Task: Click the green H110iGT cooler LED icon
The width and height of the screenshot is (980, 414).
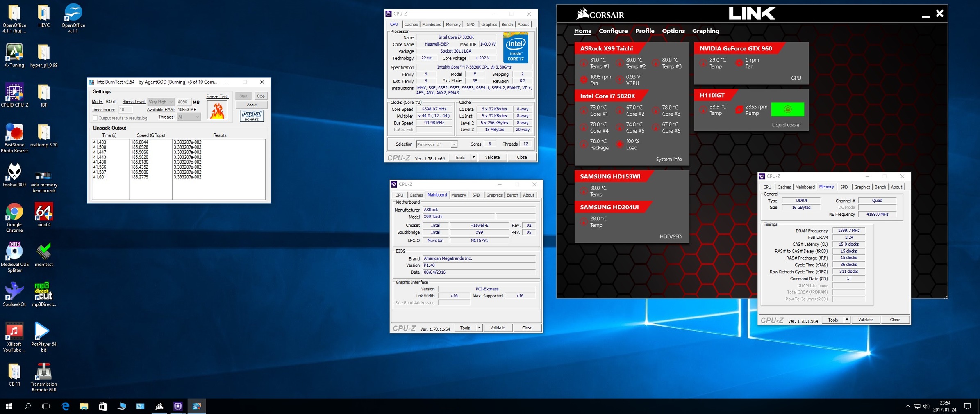Action: 787,110
